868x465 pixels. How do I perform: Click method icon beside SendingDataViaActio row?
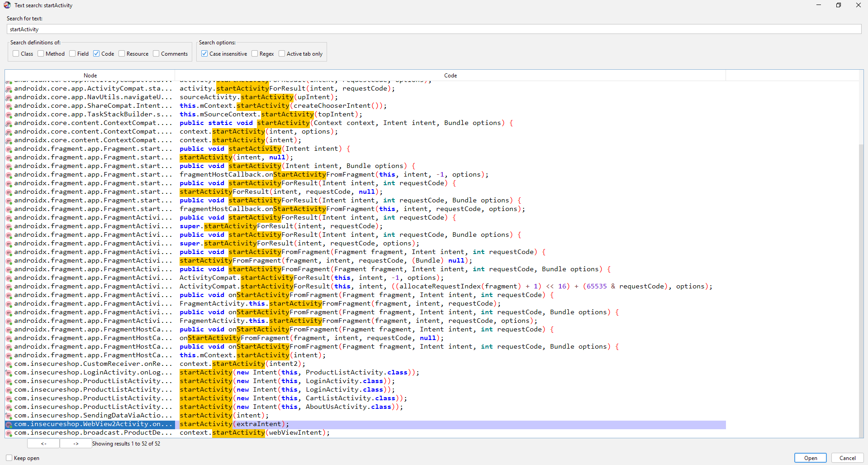pos(9,416)
